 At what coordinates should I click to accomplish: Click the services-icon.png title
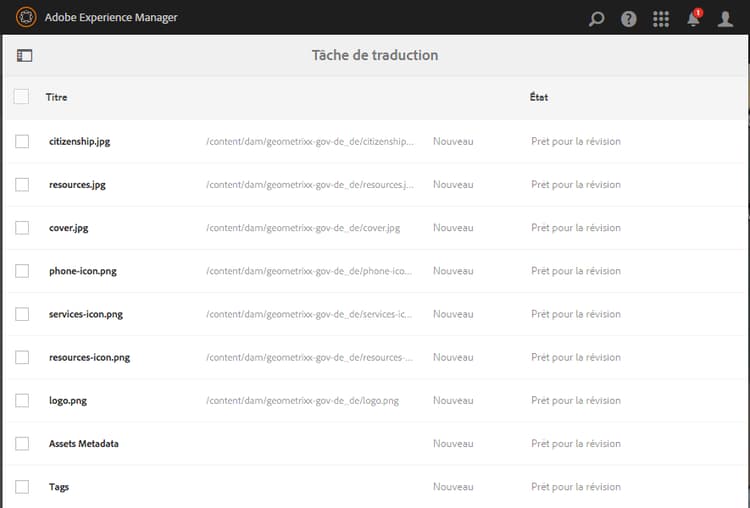click(x=86, y=314)
